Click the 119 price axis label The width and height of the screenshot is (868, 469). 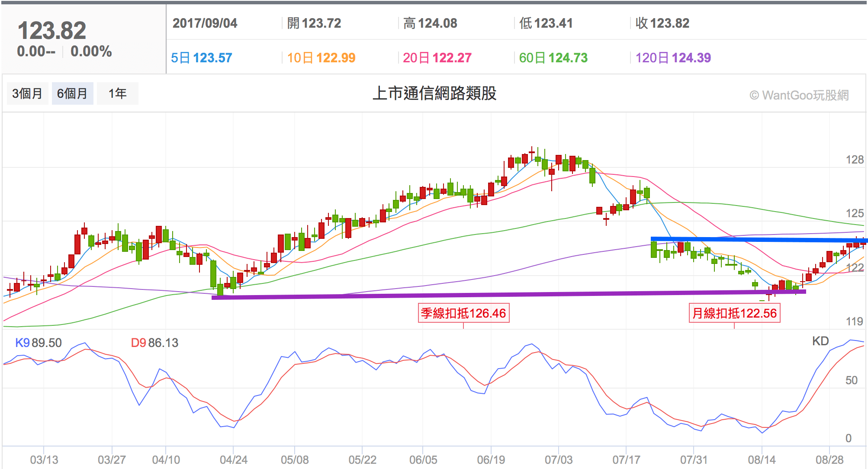point(855,321)
